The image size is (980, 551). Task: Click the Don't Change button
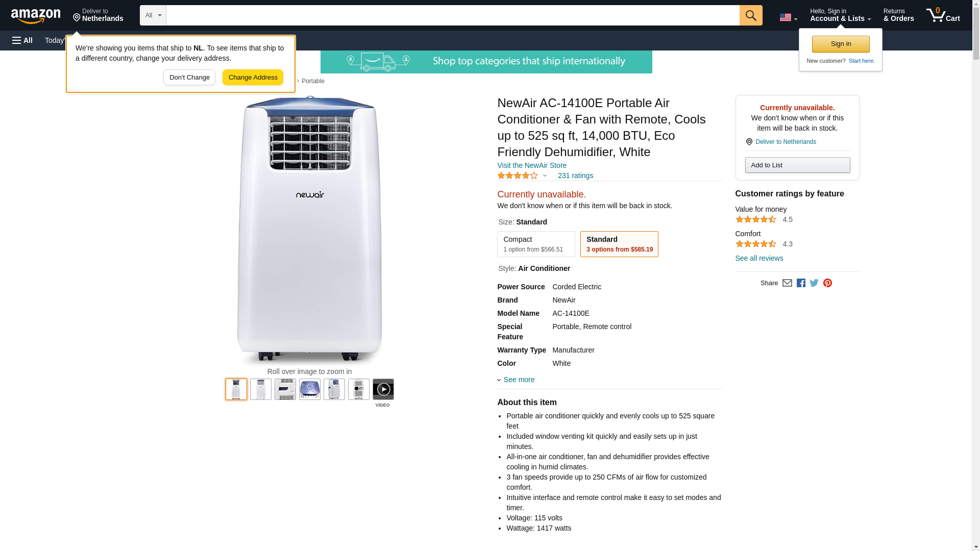[189, 78]
